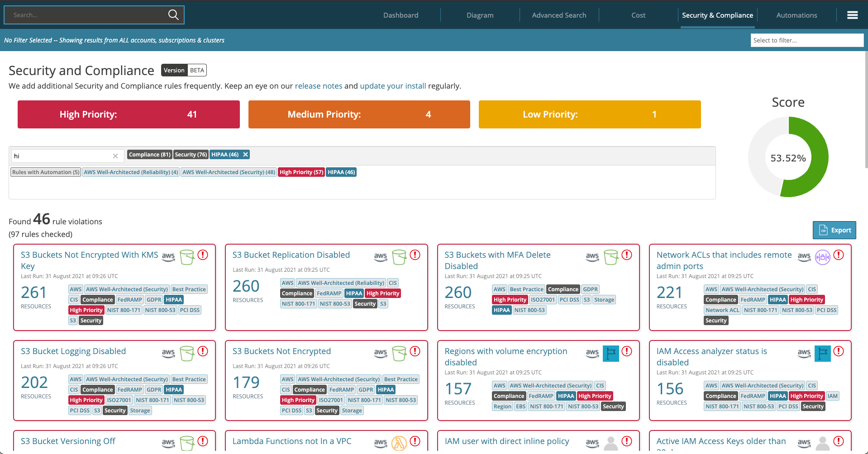Open the Cost tab
Image resolution: width=868 pixels, height=454 pixels.
tap(639, 15)
